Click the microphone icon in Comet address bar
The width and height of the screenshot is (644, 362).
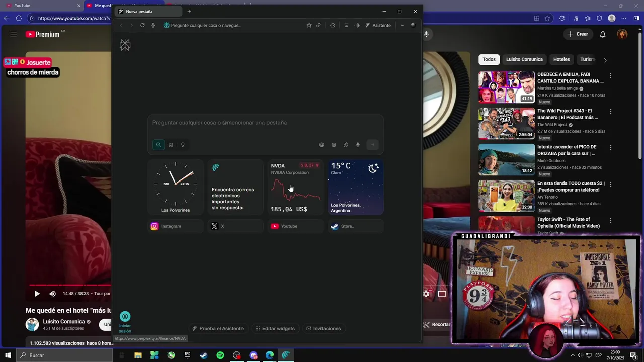pos(153,25)
